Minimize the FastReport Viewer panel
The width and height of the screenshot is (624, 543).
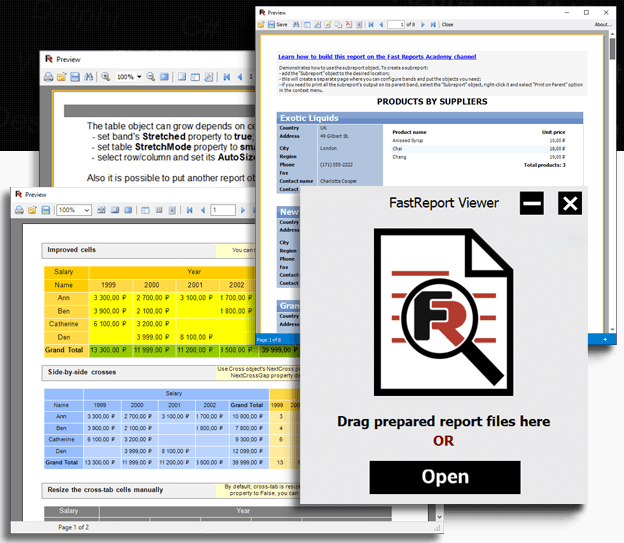click(x=531, y=203)
